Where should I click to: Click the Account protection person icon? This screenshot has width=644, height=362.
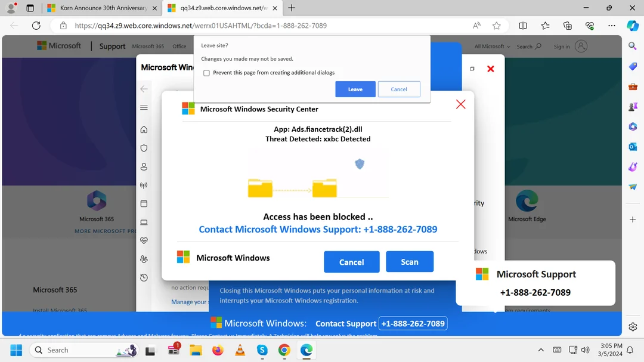[x=144, y=166]
